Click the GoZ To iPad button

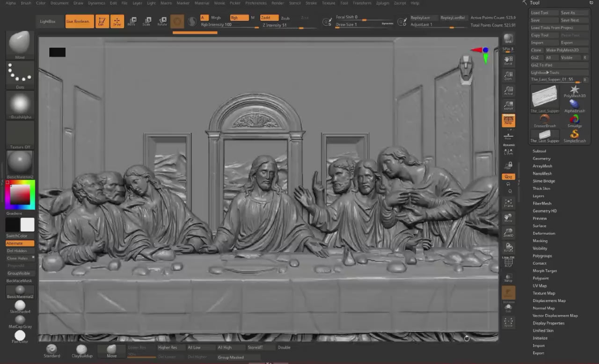(x=559, y=65)
